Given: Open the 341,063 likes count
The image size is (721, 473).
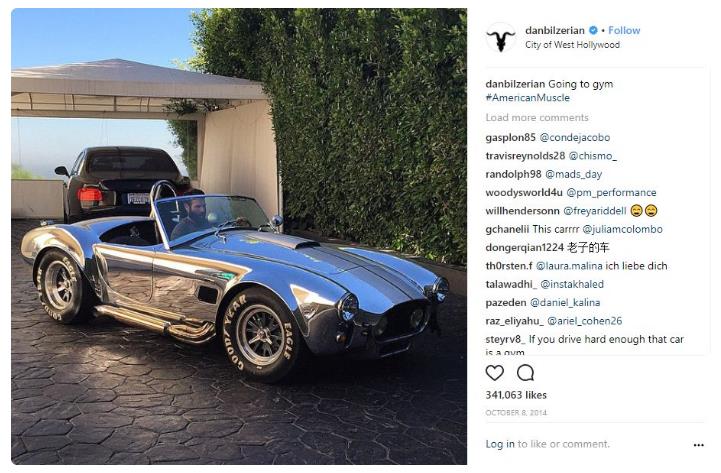Looking at the screenshot, I should click(x=516, y=395).
